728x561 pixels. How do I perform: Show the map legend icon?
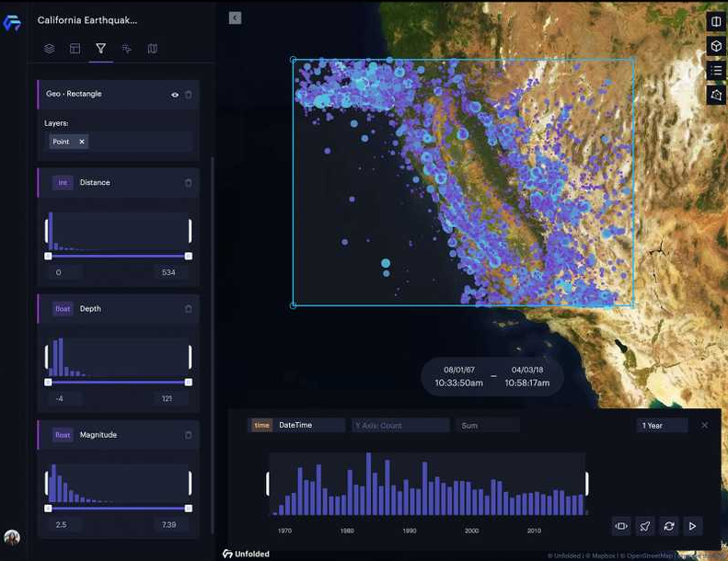tap(716, 70)
